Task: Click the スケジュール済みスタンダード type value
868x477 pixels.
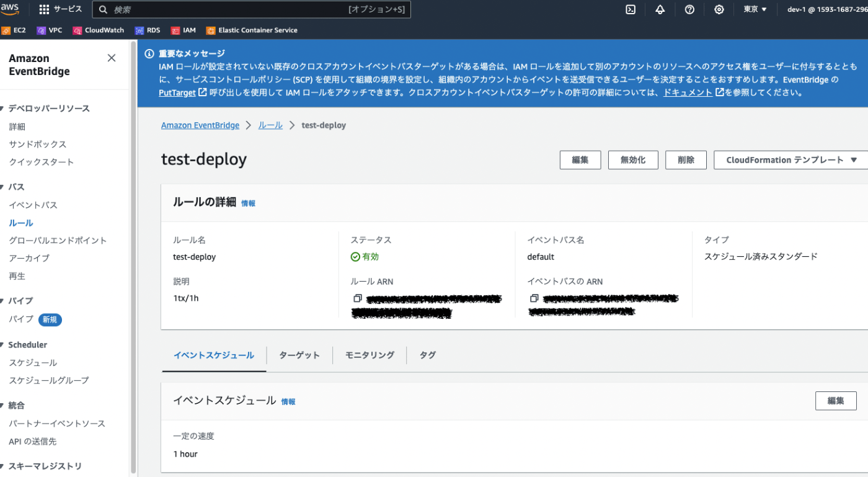Action: click(x=761, y=257)
